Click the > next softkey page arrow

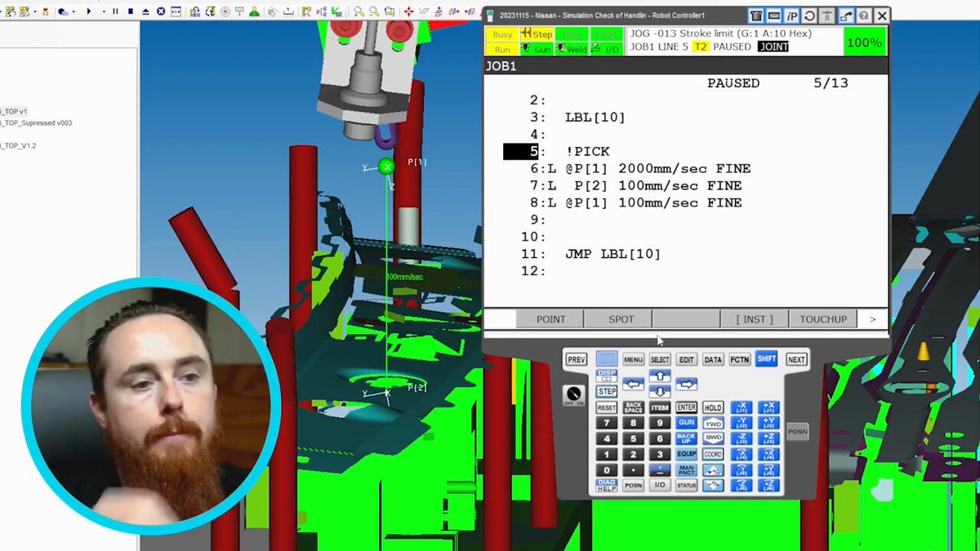pos(872,319)
